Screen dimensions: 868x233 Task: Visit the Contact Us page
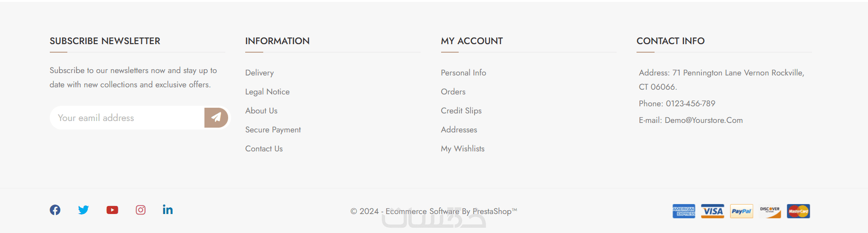[264, 149]
